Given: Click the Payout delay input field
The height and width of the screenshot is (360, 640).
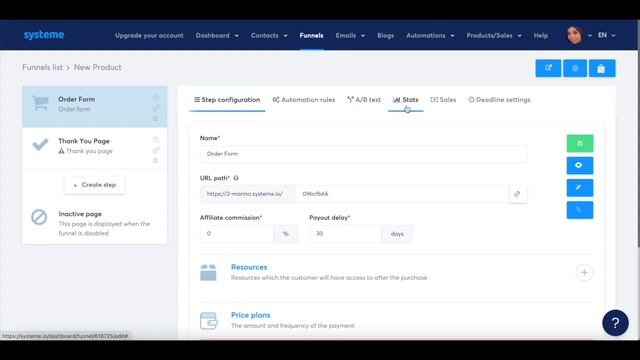Looking at the screenshot, I should 345,234.
